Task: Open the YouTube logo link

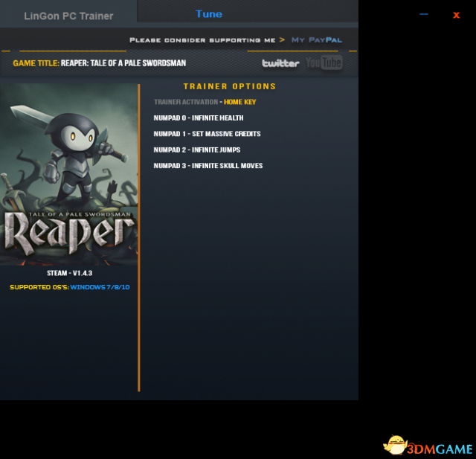Action: point(324,62)
